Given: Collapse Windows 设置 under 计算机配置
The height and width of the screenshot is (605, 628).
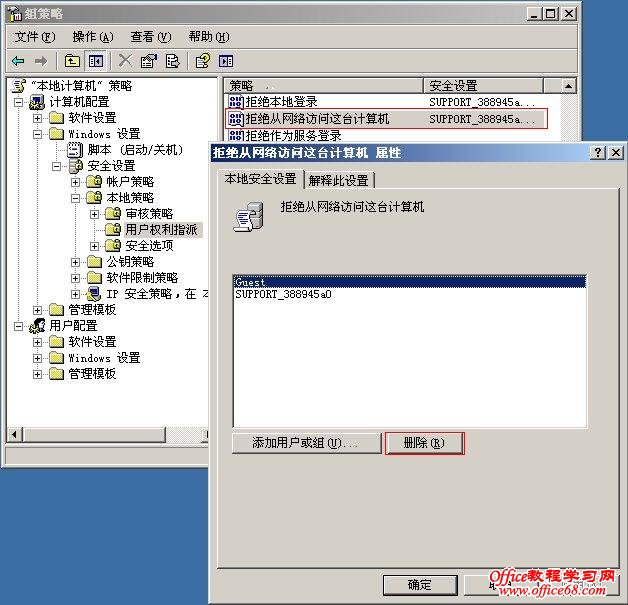Looking at the screenshot, I should click(37, 134).
